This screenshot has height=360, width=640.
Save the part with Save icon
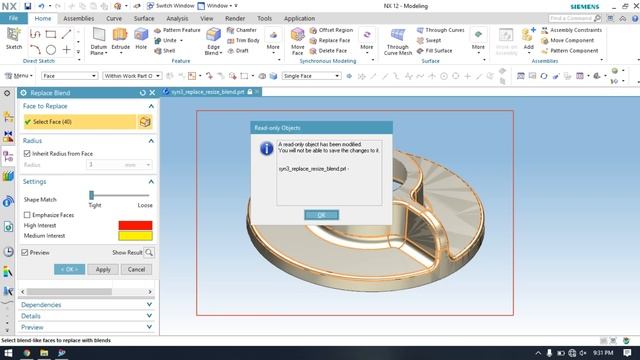(28, 6)
